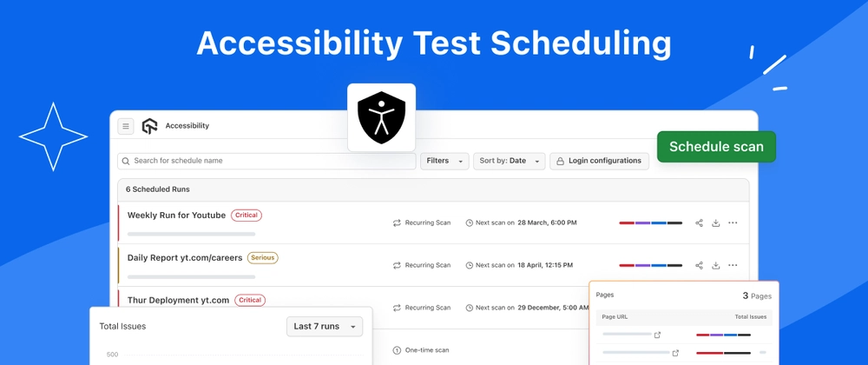Click the Schedule scan button
Viewport: 868px width, 365px height.
pyautogui.click(x=716, y=147)
